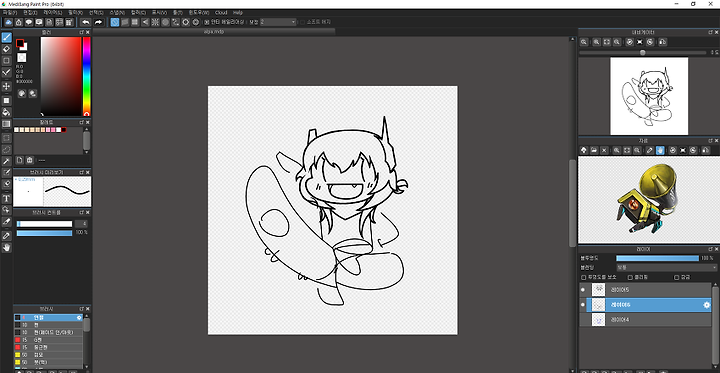Image resolution: width=720 pixels, height=373 pixels.
Task: Click the Undo arrow in toolbar
Action: pos(85,22)
